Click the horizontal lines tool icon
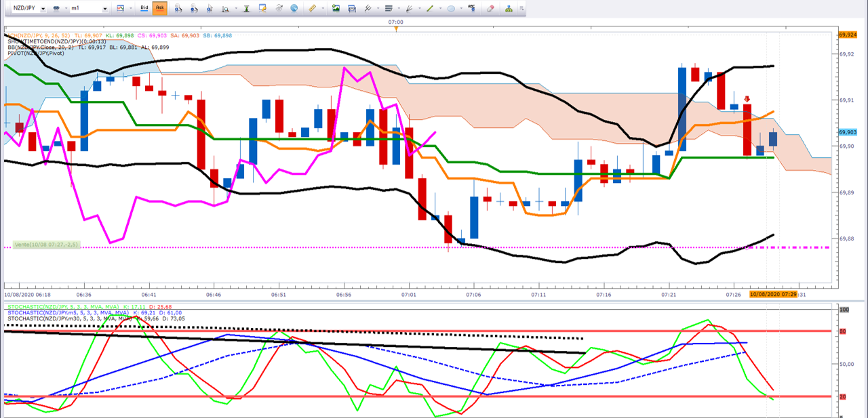The width and height of the screenshot is (868, 418). [x=389, y=8]
